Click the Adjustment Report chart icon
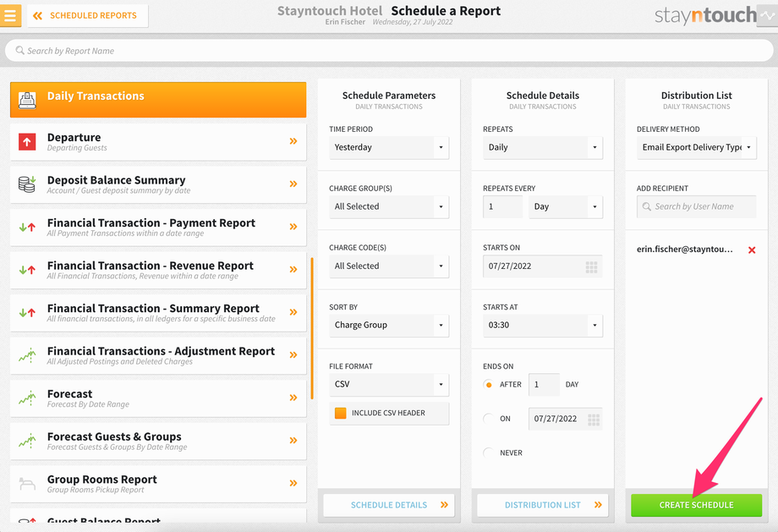Image resolution: width=778 pixels, height=532 pixels. (27, 355)
